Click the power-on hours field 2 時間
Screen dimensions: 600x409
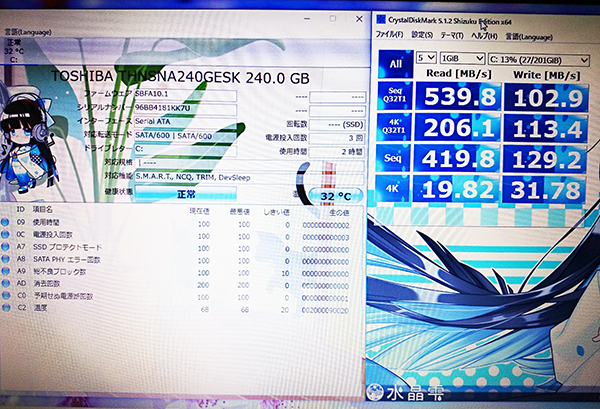click(x=337, y=152)
